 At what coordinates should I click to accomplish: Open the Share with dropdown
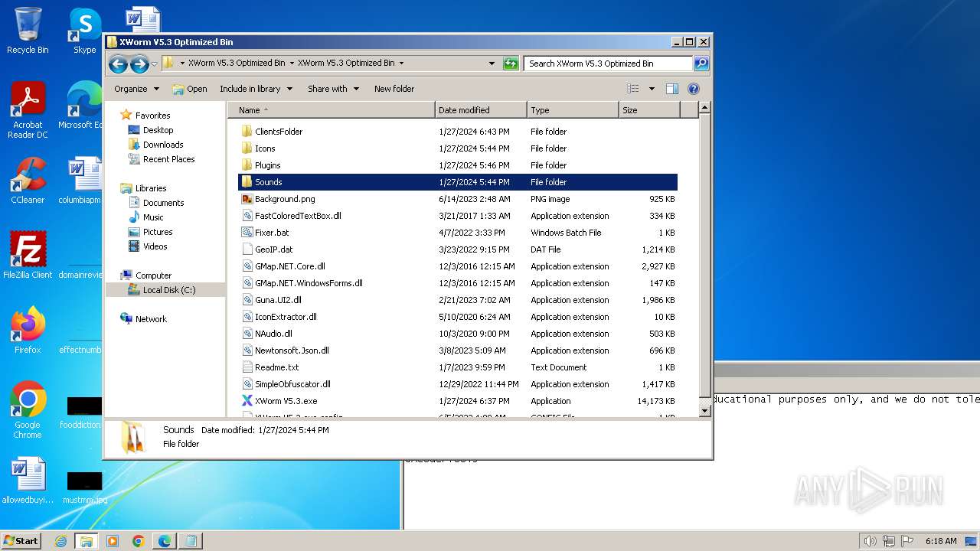pos(333,89)
